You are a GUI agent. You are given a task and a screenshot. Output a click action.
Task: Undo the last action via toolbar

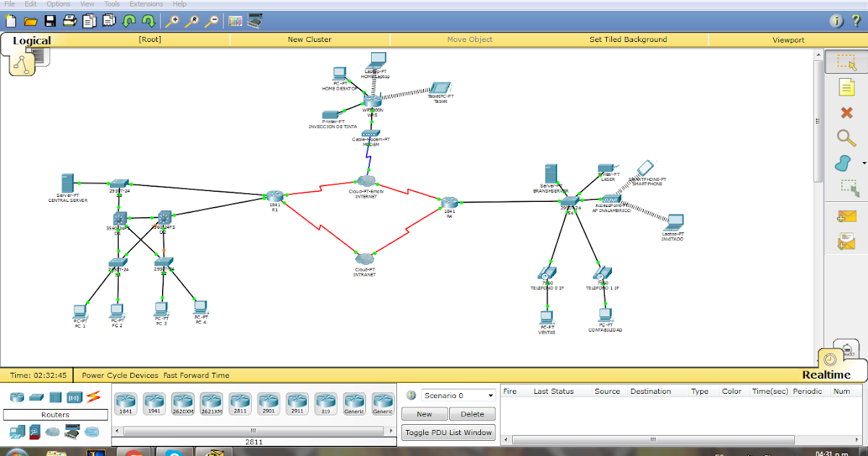tap(129, 21)
